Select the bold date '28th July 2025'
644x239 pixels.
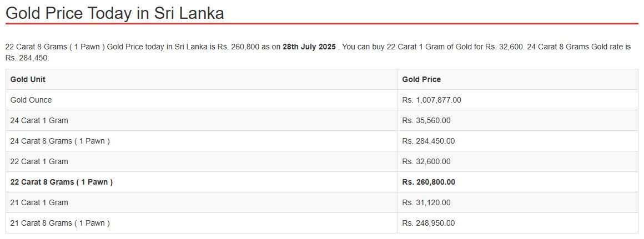point(309,47)
